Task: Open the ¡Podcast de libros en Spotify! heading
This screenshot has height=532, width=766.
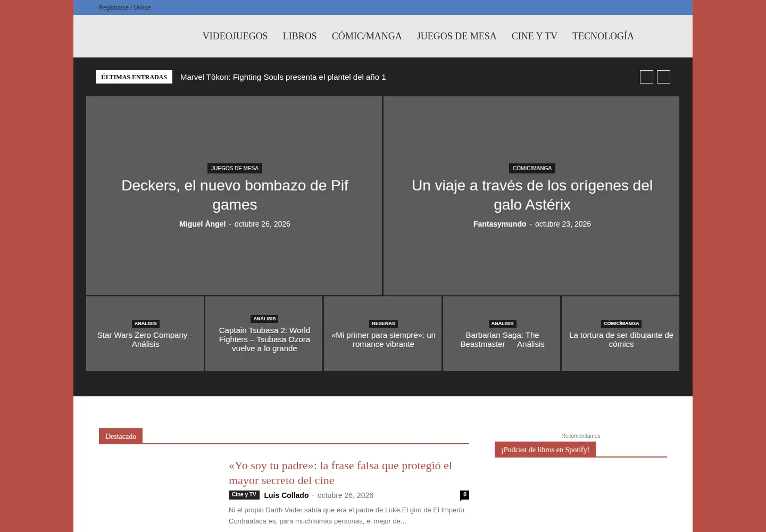Action: click(x=545, y=450)
